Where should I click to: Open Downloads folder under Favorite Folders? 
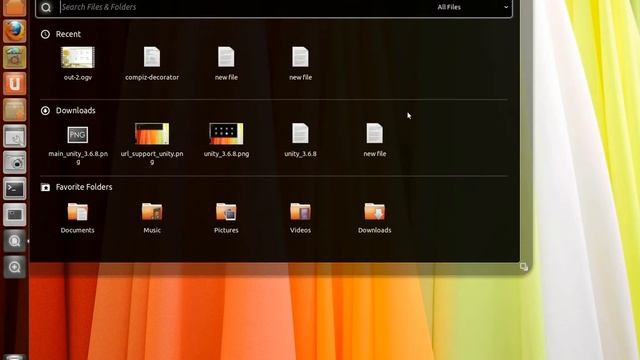(375, 218)
